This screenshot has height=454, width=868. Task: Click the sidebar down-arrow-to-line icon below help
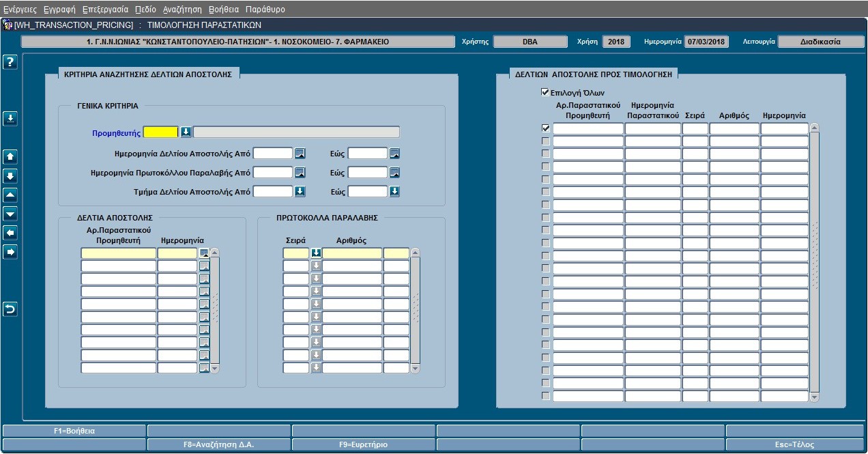(10, 119)
